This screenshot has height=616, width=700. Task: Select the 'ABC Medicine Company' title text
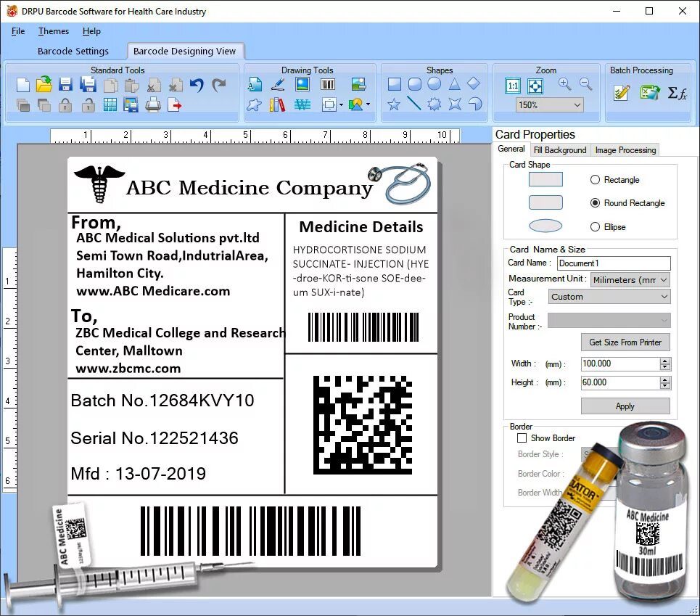(249, 188)
